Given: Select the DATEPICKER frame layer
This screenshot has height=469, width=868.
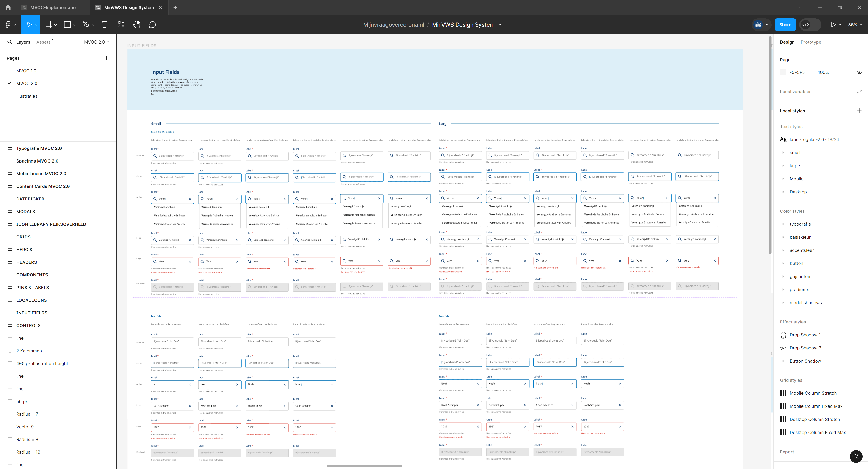Looking at the screenshot, I should tap(30, 199).
